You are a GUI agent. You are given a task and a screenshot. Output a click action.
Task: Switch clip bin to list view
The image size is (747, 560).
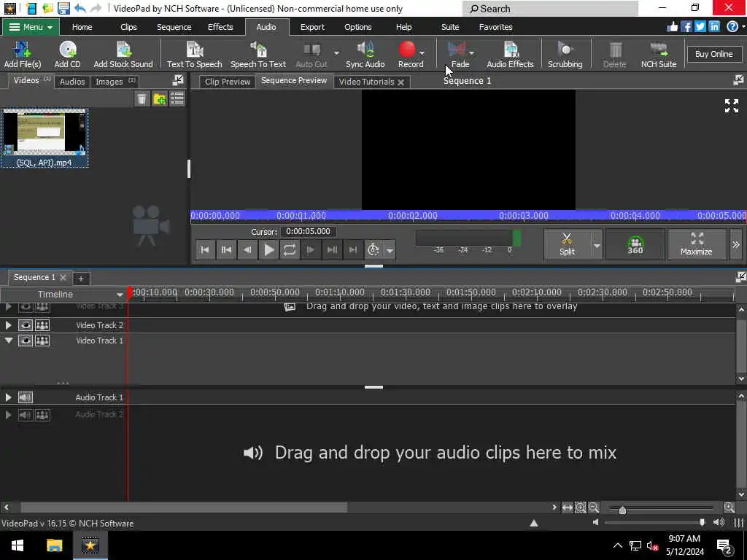[177, 98]
